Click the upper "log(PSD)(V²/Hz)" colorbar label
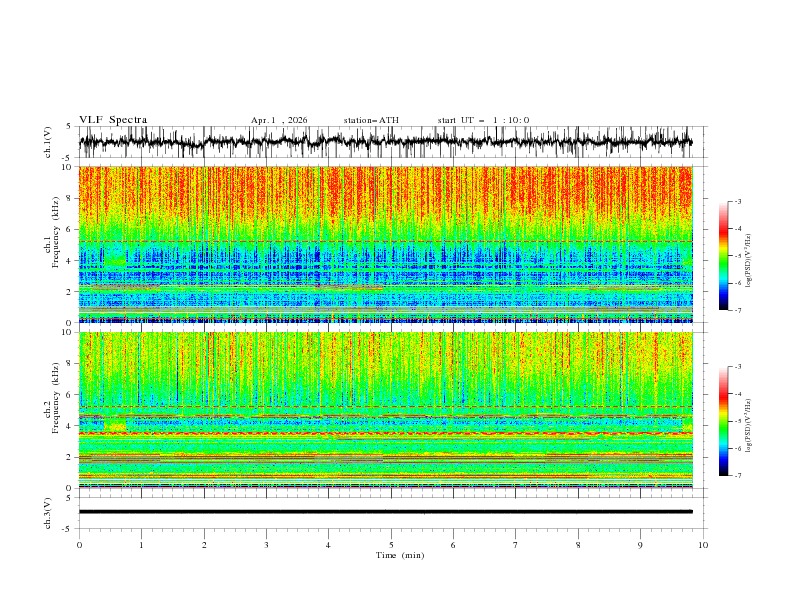Viewport: 792px width, 612px height. pyautogui.click(x=749, y=261)
